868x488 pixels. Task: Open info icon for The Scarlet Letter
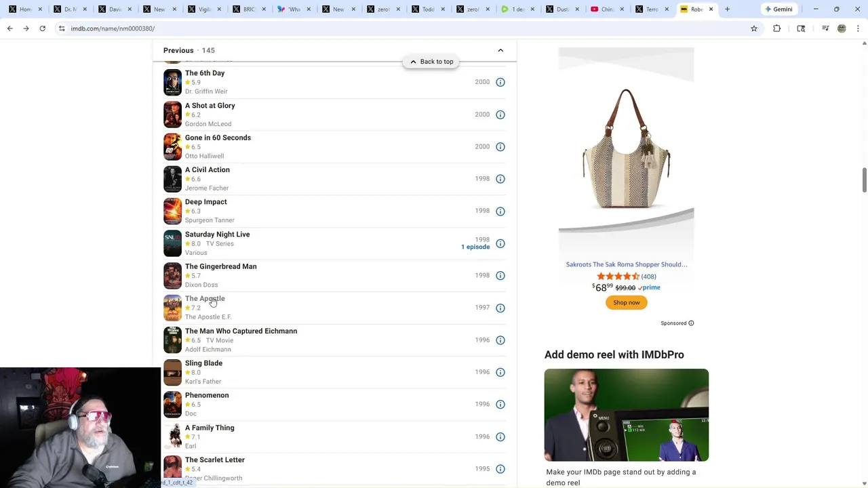tap(500, 469)
